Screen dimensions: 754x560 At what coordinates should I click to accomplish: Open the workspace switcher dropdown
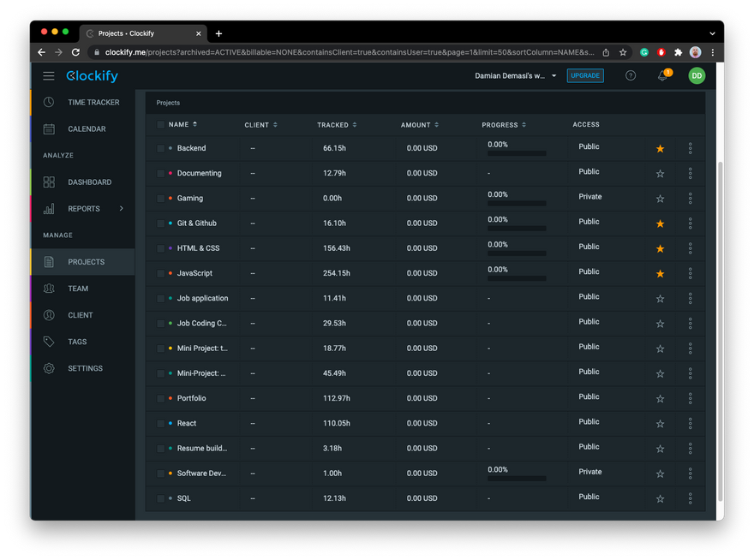tap(516, 76)
